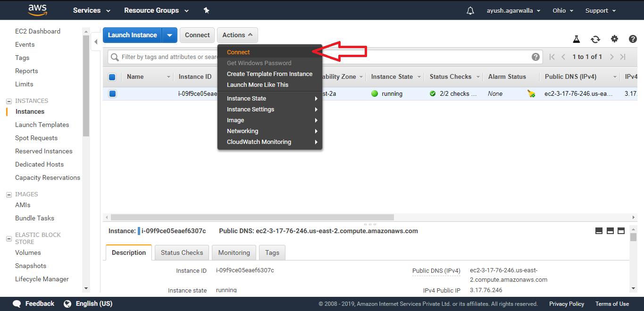
Task: Open the Services dropdown
Action: 92,10
